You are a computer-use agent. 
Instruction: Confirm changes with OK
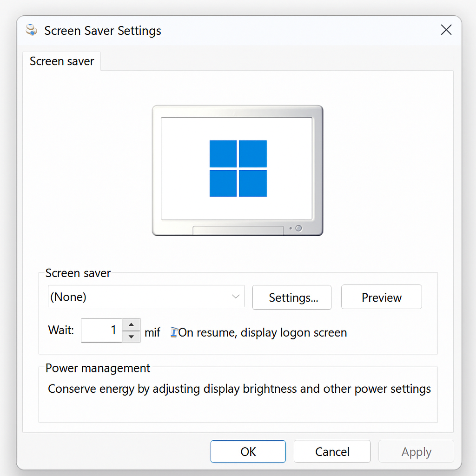[248, 451]
